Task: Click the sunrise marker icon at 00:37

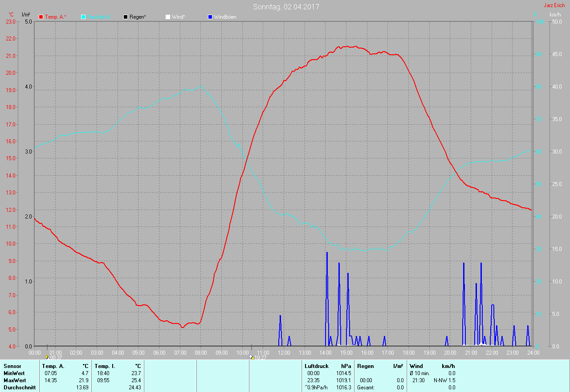Action: [x=47, y=357]
